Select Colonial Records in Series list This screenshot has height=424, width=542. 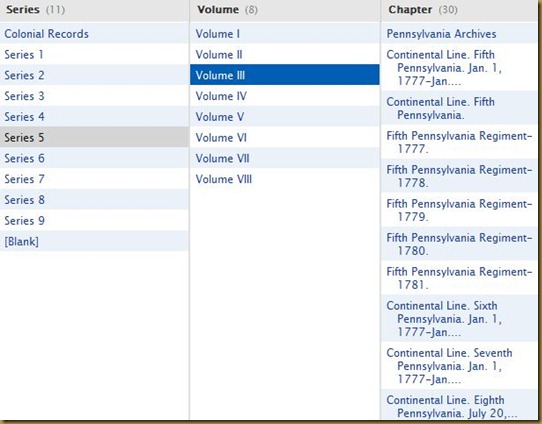coord(94,34)
